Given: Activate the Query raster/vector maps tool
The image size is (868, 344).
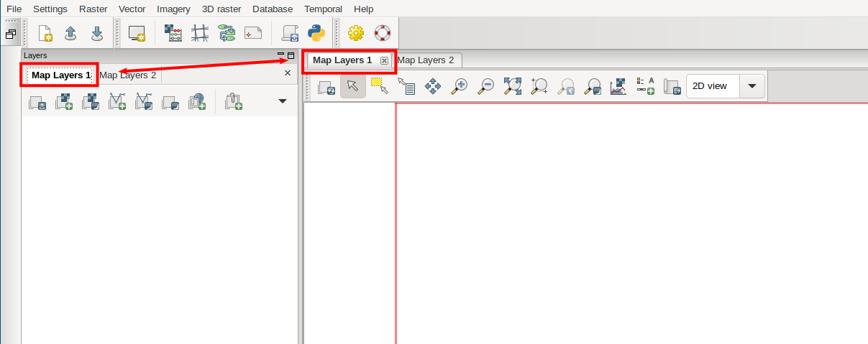Looking at the screenshot, I should point(406,86).
